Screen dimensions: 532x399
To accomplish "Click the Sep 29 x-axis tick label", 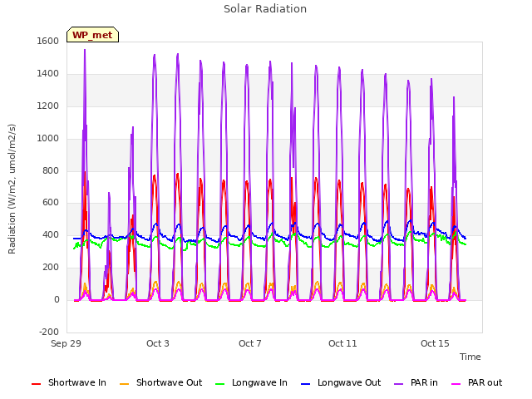I will 66,343.
